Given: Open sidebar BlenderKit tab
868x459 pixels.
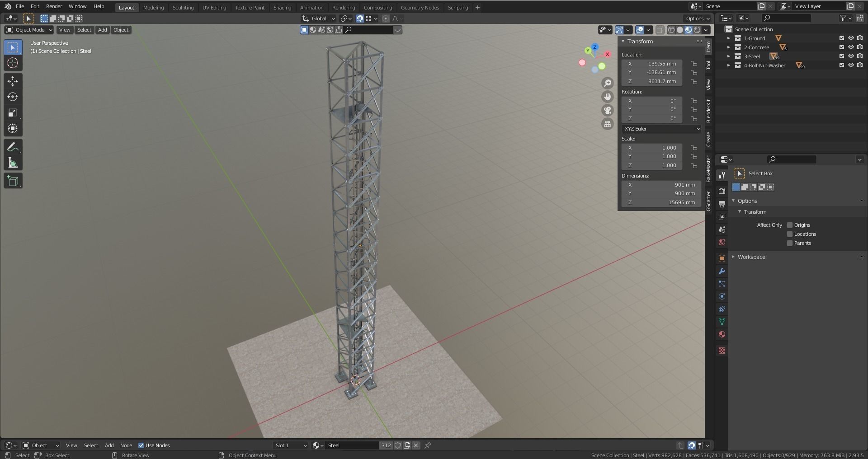Looking at the screenshot, I should click(708, 111).
